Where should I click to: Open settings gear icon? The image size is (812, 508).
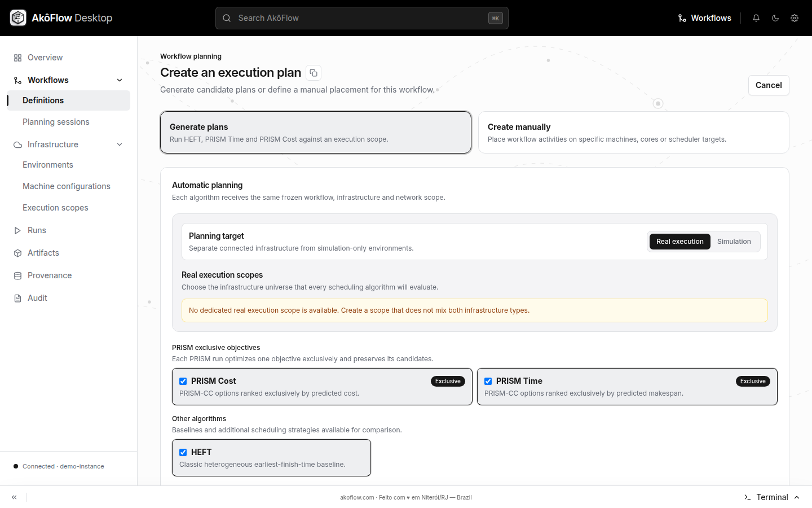point(795,18)
